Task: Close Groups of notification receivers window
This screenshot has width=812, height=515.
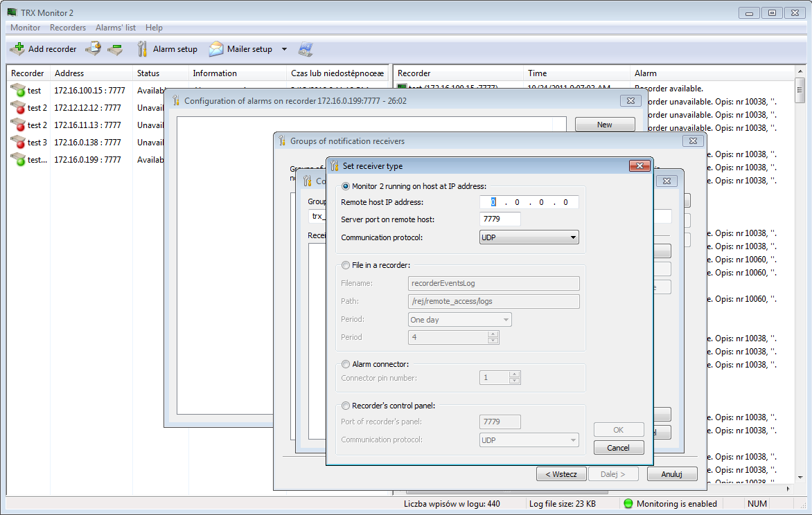Action: 693,141
